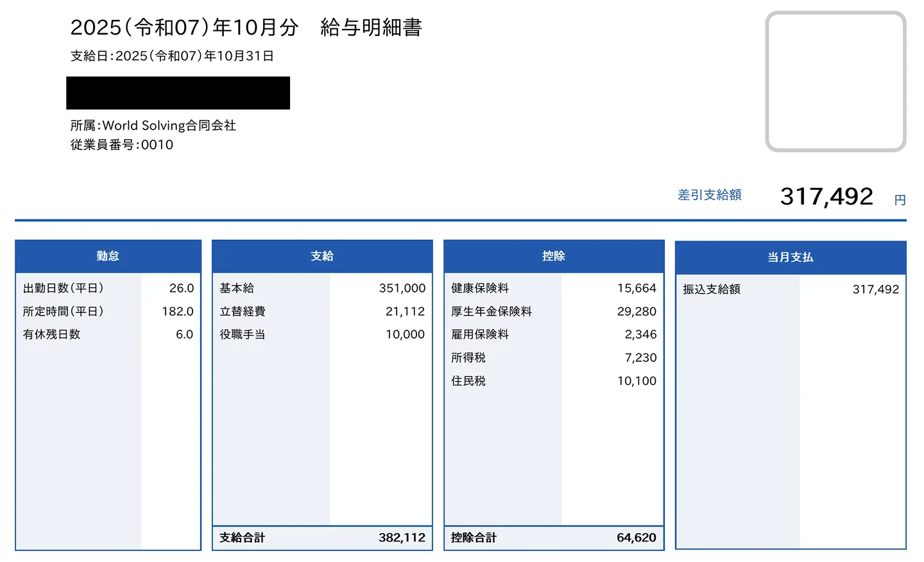Screen dimensions: 924x562
Task: Click the attendance days value "26.0"
Action: (x=182, y=288)
